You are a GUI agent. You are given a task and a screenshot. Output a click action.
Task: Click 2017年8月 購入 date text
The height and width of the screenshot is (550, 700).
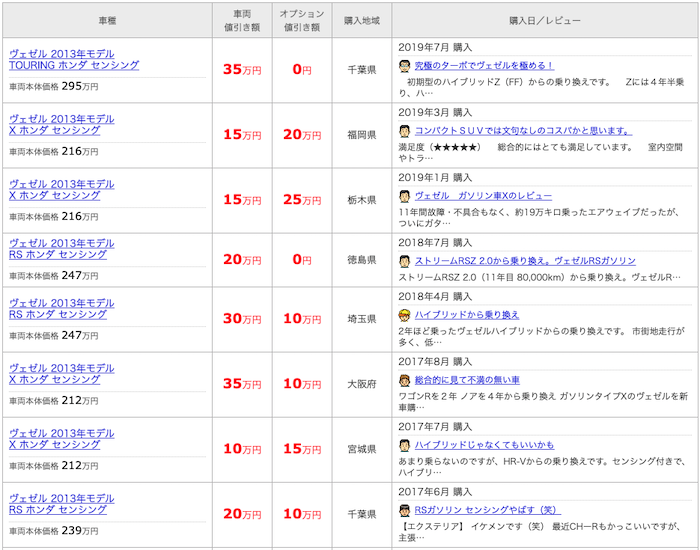click(x=435, y=362)
